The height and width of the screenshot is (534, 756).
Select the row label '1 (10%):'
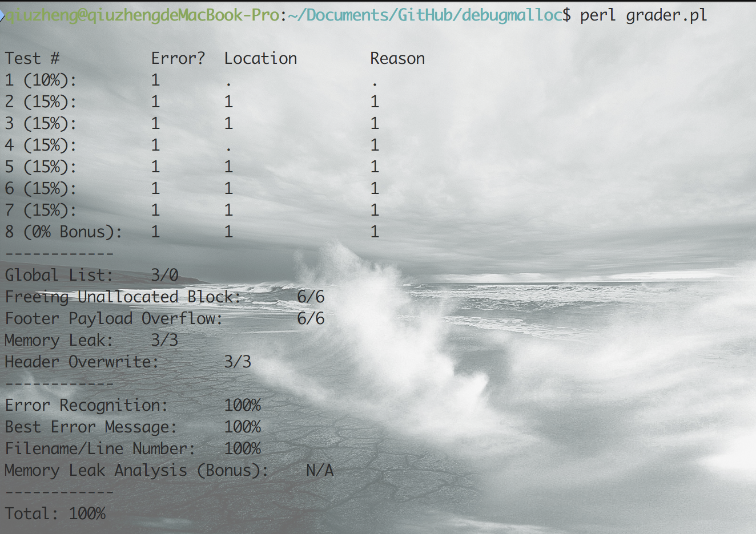coord(41,80)
